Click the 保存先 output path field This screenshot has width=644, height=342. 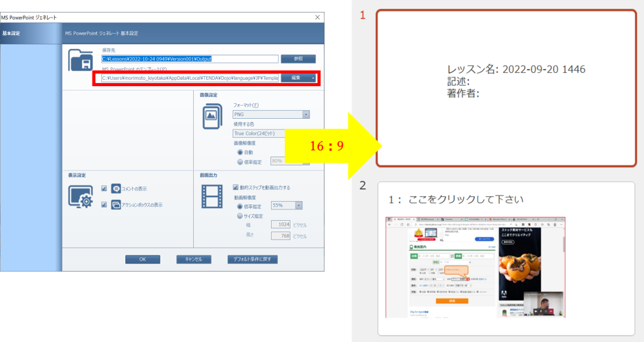pyautogui.click(x=190, y=58)
